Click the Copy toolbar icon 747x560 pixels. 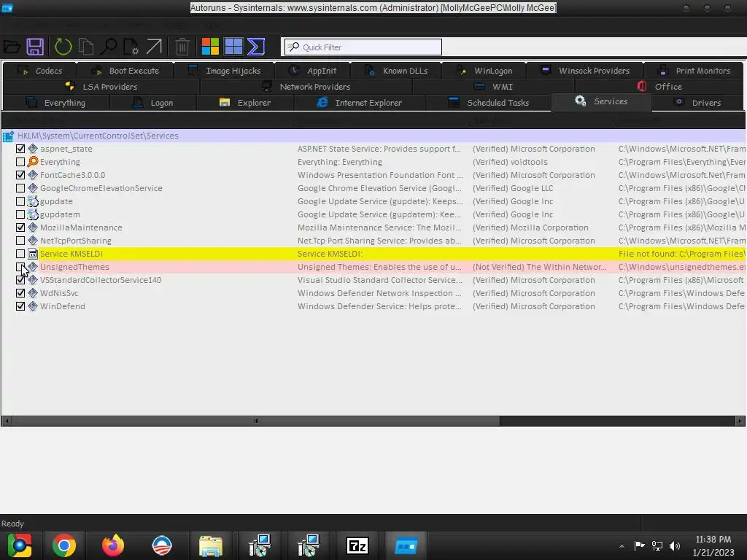86,47
